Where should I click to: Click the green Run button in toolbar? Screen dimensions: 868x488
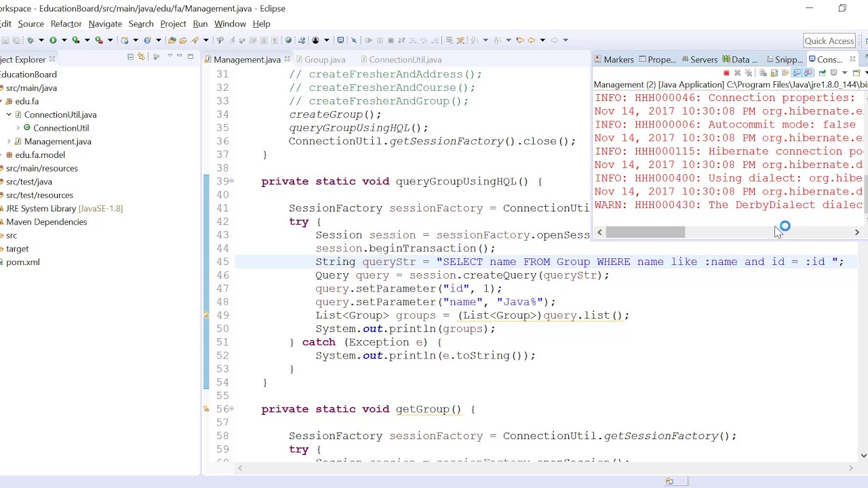click(x=53, y=40)
